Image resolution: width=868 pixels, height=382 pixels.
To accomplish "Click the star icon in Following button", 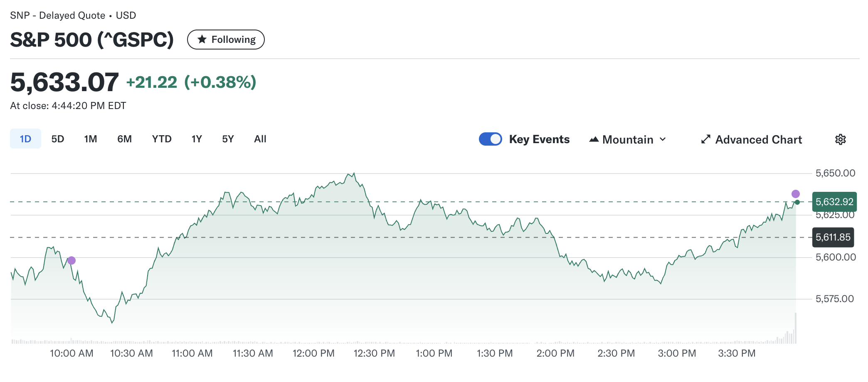I will point(202,40).
